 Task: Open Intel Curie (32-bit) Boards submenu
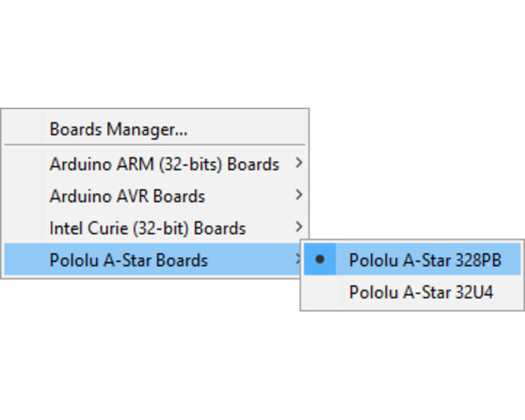(155, 227)
